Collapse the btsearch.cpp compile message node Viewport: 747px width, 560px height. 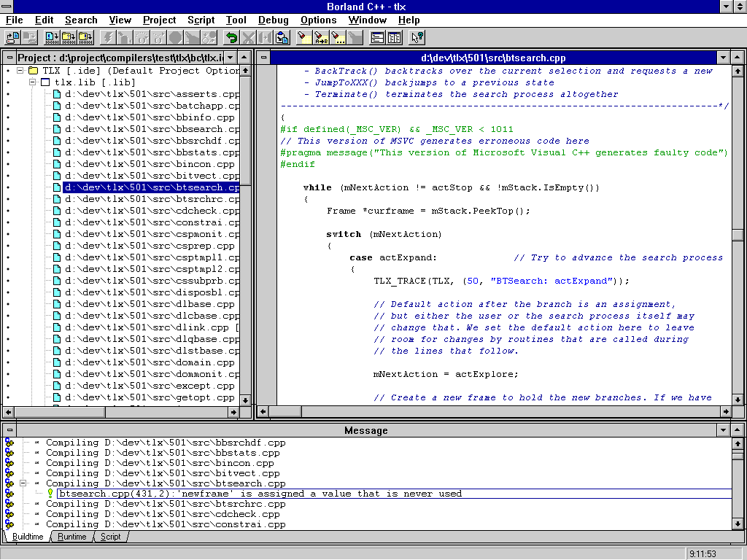pyautogui.click(x=23, y=483)
